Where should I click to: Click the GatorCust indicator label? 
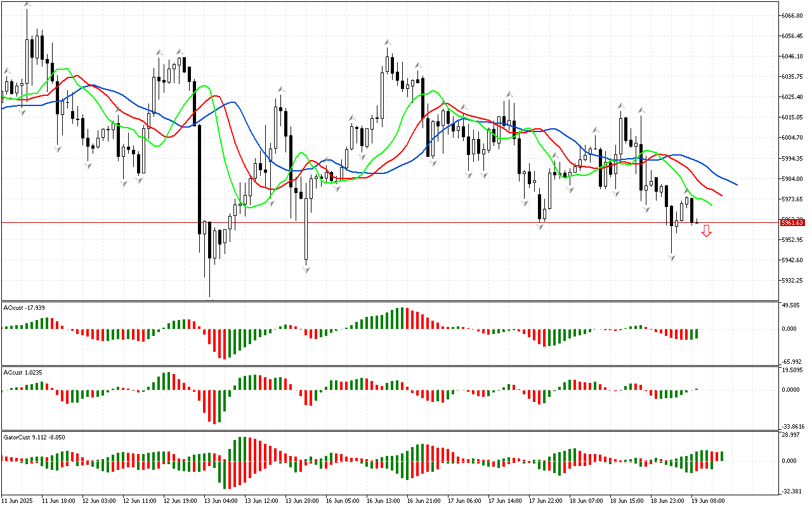34,437
